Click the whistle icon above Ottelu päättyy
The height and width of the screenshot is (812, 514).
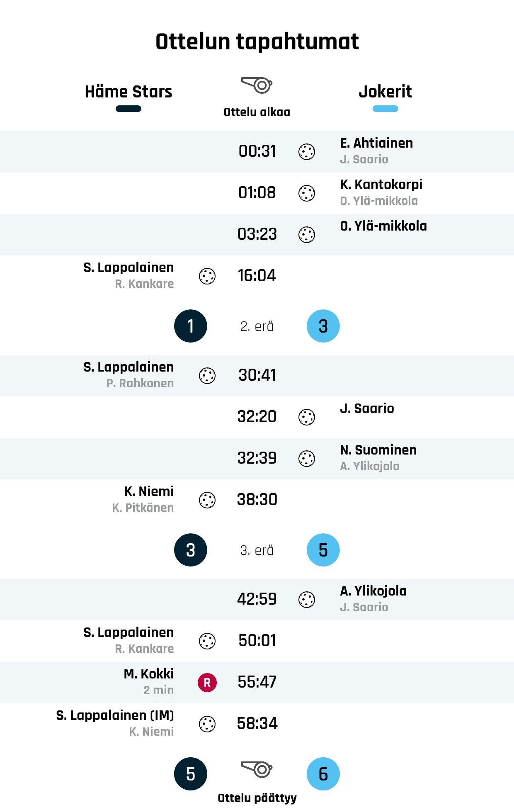pyautogui.click(x=257, y=769)
